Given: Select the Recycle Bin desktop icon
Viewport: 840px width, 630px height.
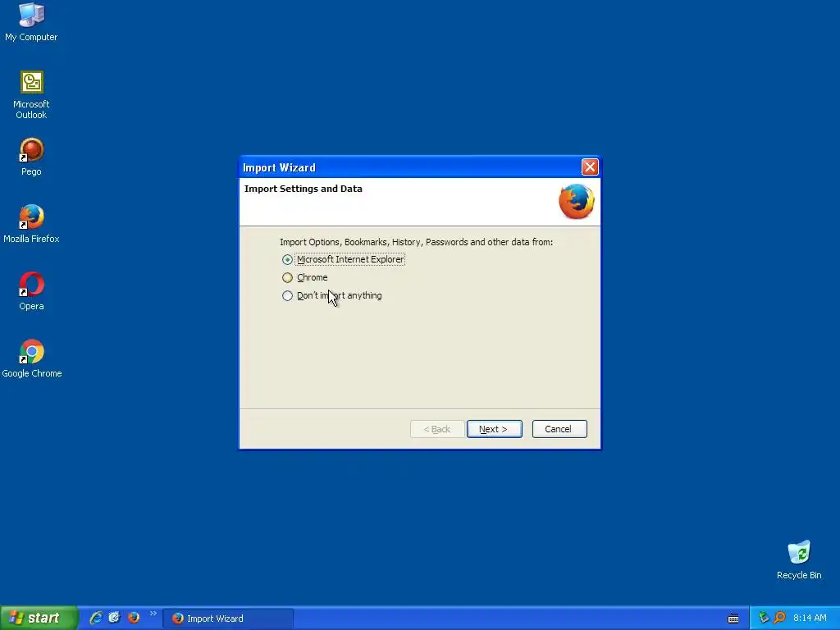Looking at the screenshot, I should (x=799, y=560).
